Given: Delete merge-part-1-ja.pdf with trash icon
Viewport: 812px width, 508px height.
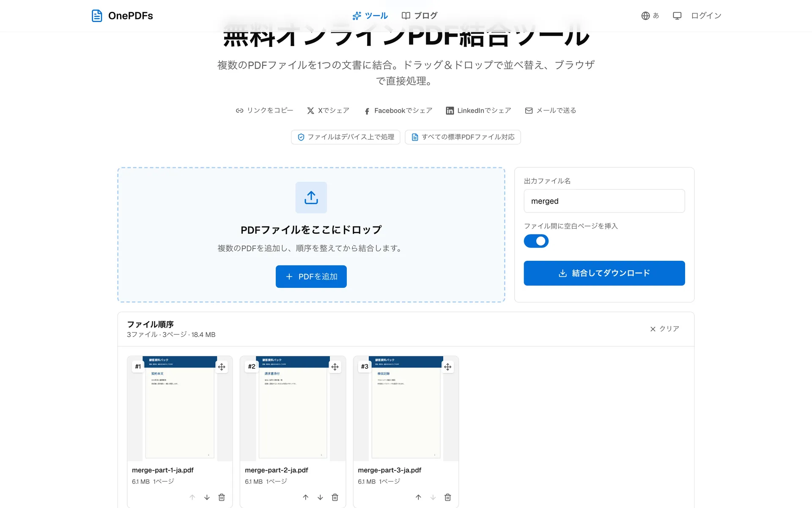Looking at the screenshot, I should click(x=222, y=497).
